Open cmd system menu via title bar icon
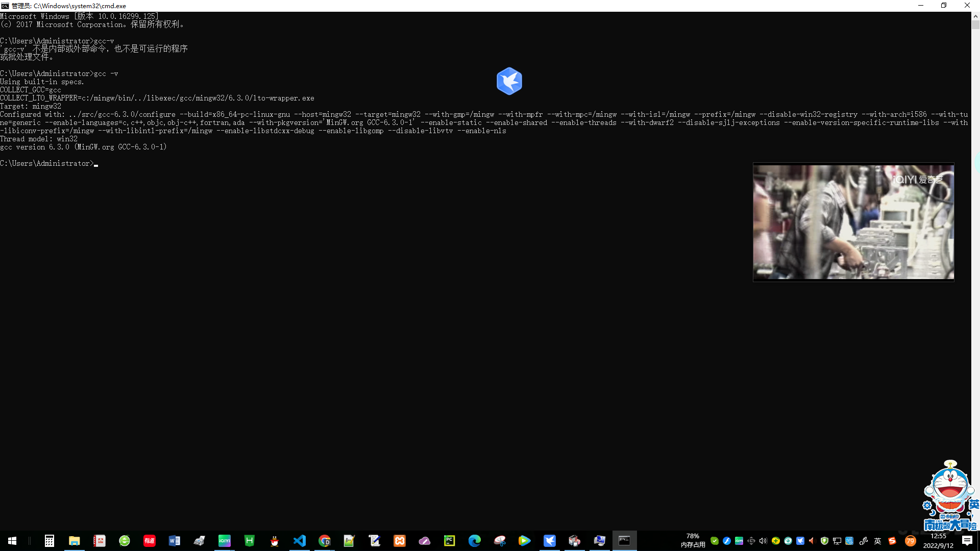The width and height of the screenshot is (980, 551). 5,6
